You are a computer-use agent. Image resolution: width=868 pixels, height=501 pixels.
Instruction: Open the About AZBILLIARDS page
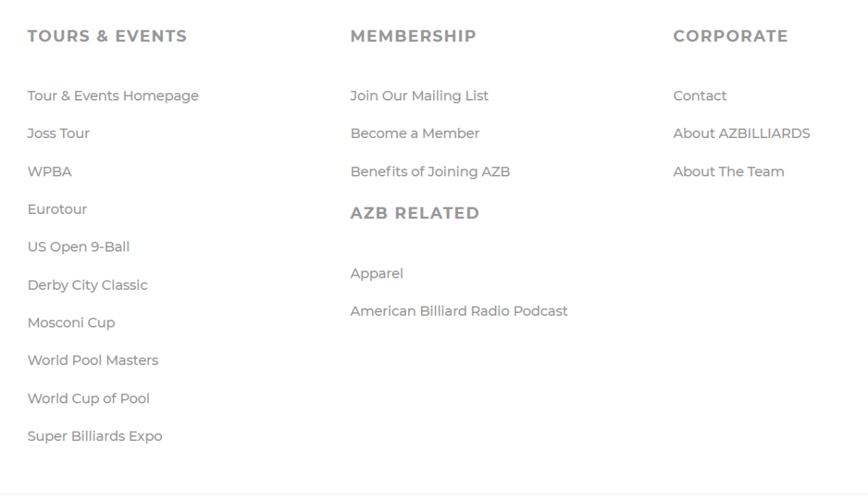[x=741, y=133]
